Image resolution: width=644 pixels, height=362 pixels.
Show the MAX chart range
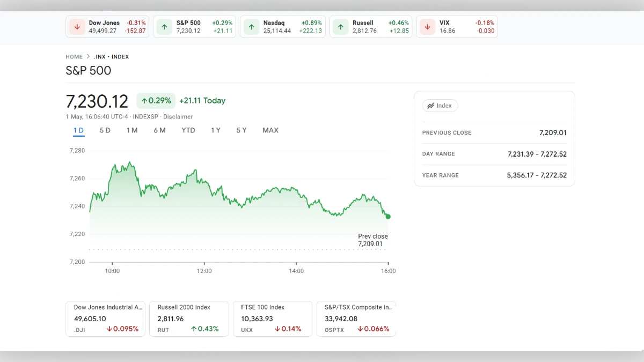(x=270, y=130)
